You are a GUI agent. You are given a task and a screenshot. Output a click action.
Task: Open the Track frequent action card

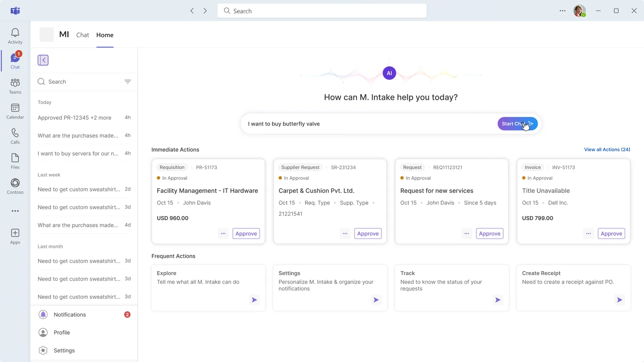click(452, 288)
